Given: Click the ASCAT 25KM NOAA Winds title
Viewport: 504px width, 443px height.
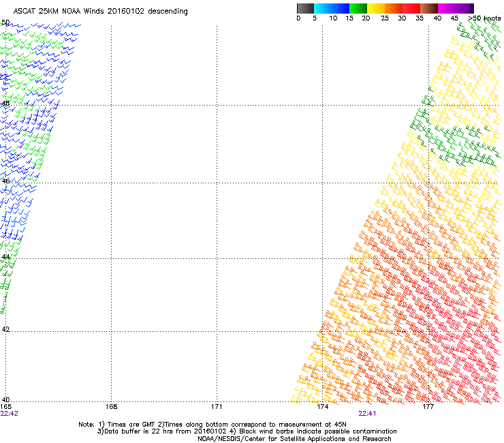Looking at the screenshot, I should (x=100, y=12).
